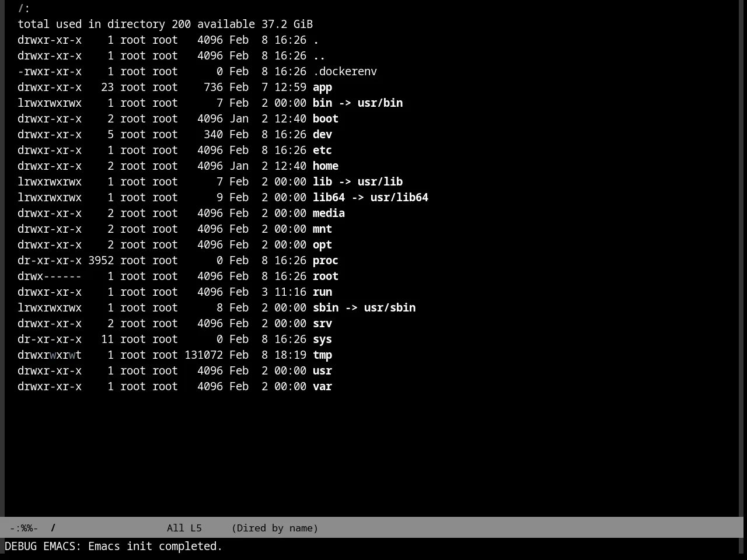Open the mnt directory
The width and height of the screenshot is (747, 560).
(x=322, y=229)
